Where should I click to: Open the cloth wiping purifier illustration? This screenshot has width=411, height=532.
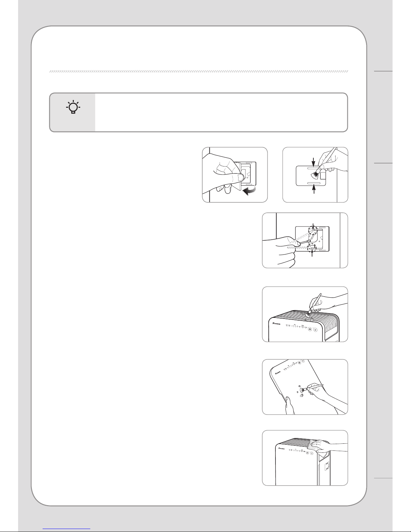point(305,458)
